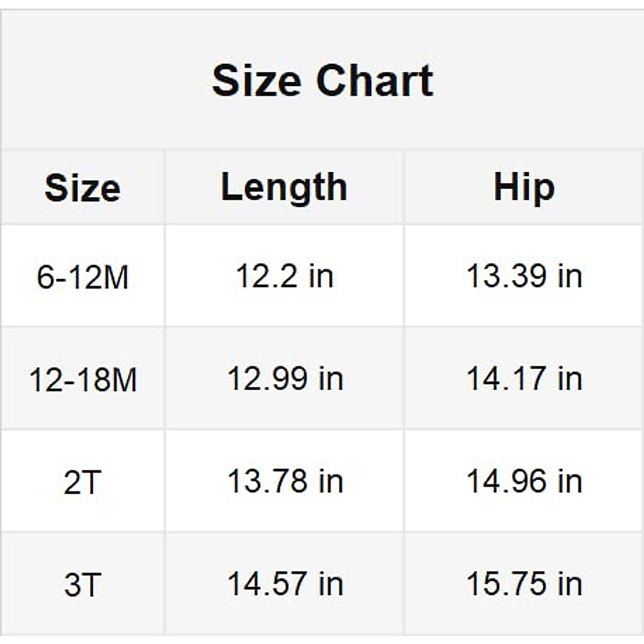Click the 'in' unit after 12.2
Screen dimensions: 644x644
click(x=321, y=276)
